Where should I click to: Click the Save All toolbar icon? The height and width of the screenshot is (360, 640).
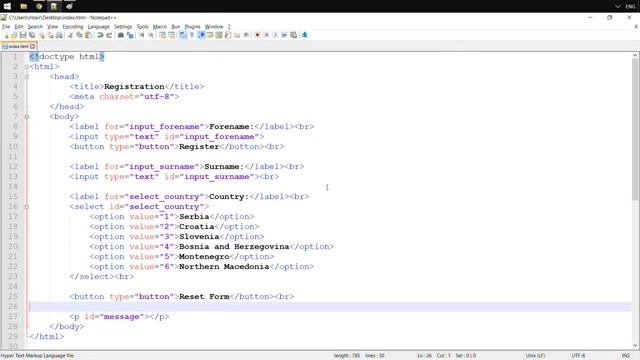pos(32,35)
